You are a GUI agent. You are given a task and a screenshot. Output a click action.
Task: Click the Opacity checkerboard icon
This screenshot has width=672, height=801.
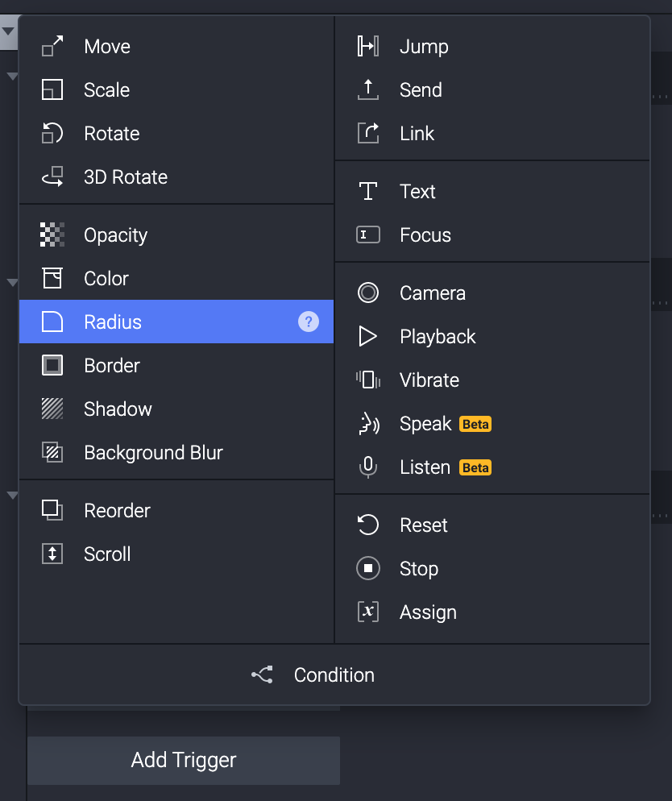click(52, 235)
